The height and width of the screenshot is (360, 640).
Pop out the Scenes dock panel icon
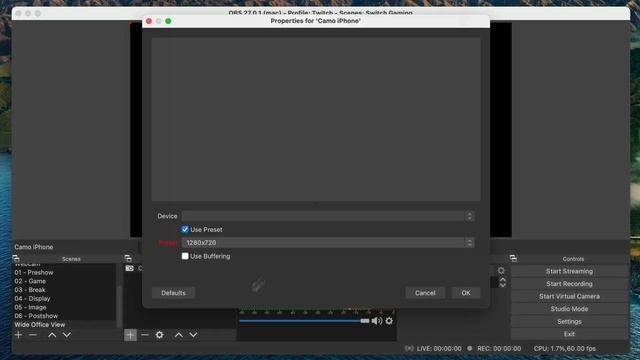click(x=16, y=258)
